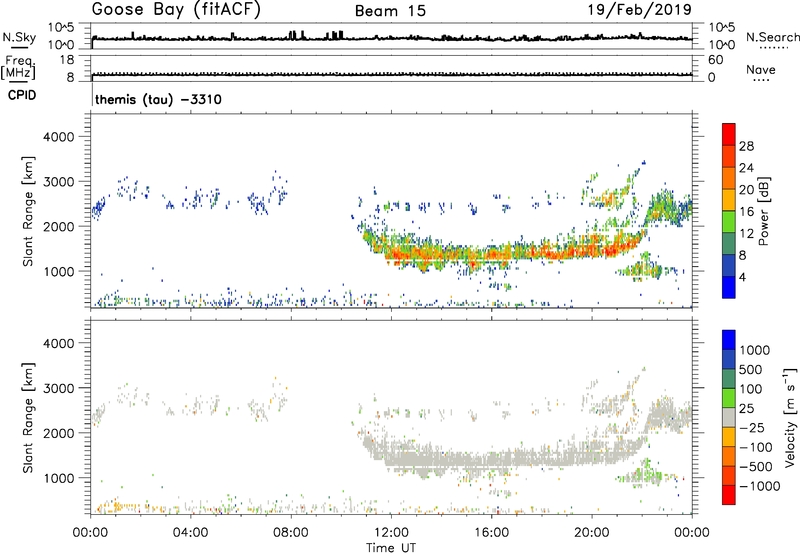
Task: Click the "24" power colorbar label
Action: [x=746, y=168]
